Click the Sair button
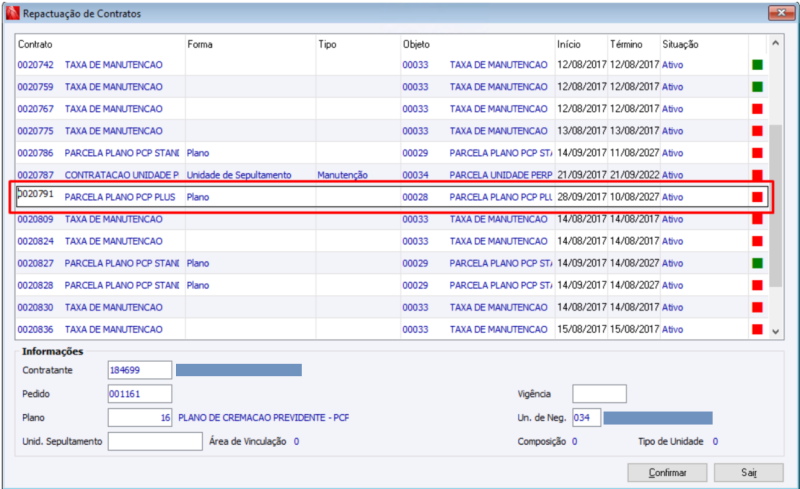800x489 pixels. pos(748,473)
